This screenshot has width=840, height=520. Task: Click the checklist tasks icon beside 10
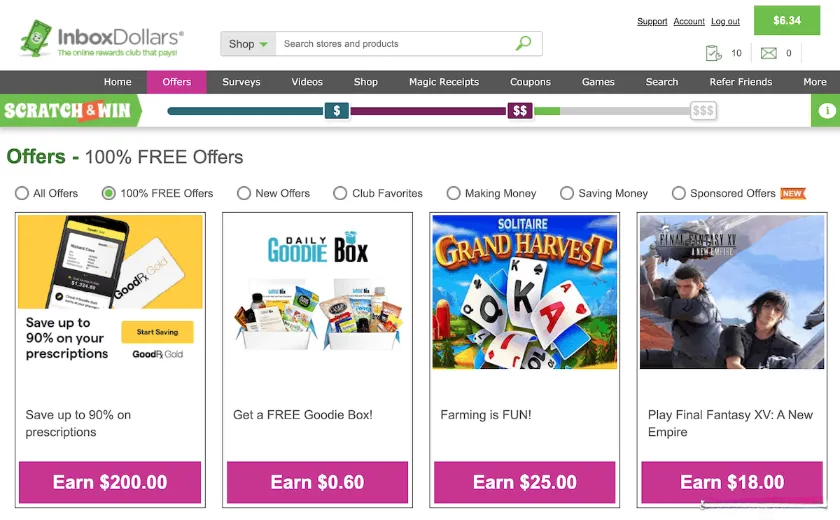[x=714, y=53]
